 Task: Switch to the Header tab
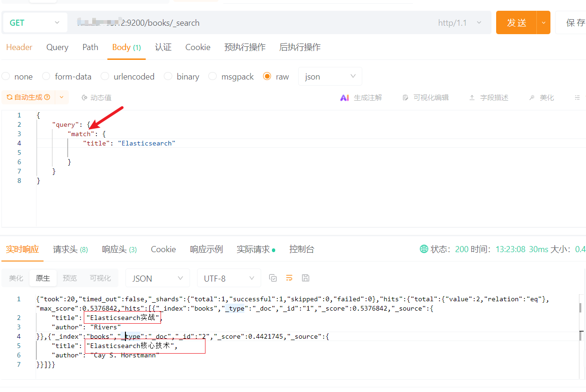[19, 47]
